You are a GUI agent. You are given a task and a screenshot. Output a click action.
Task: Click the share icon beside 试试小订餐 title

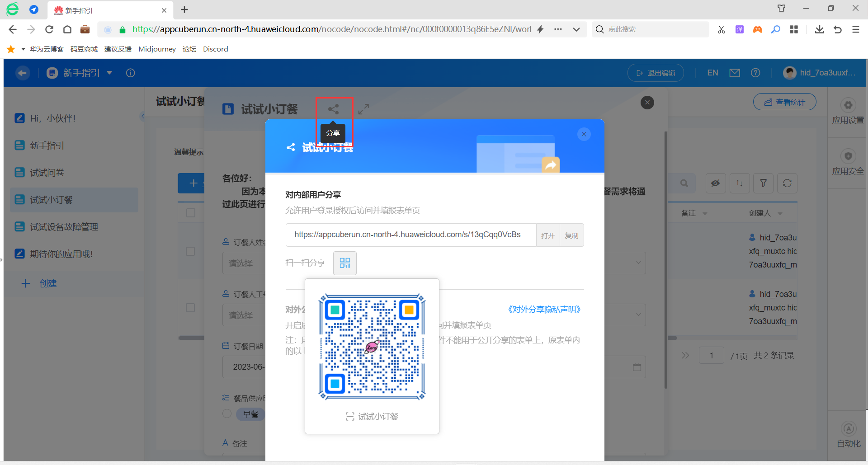click(x=333, y=109)
